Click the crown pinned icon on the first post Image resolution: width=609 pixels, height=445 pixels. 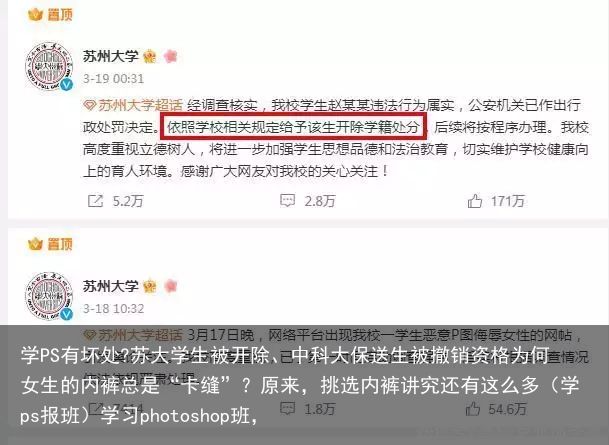coord(35,15)
